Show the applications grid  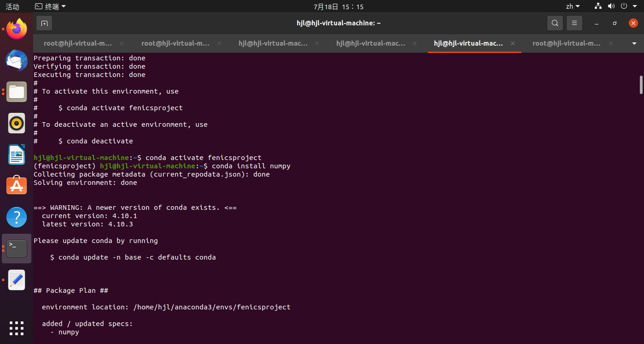tap(16, 328)
